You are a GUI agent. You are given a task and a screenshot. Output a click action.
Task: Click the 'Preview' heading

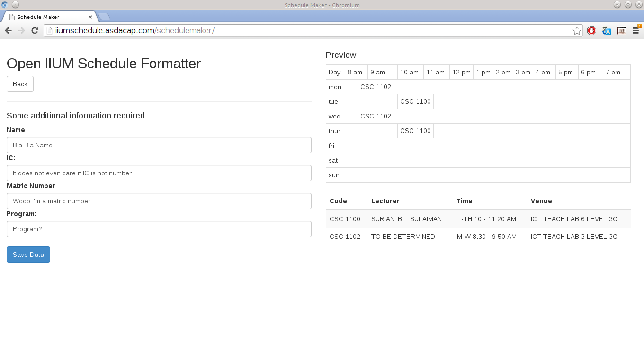[341, 55]
